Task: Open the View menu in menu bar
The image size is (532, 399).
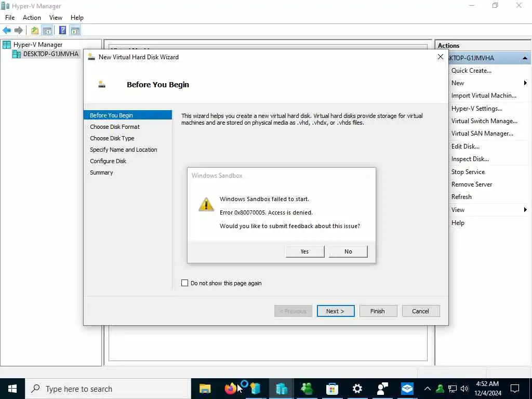Action: coord(56,18)
